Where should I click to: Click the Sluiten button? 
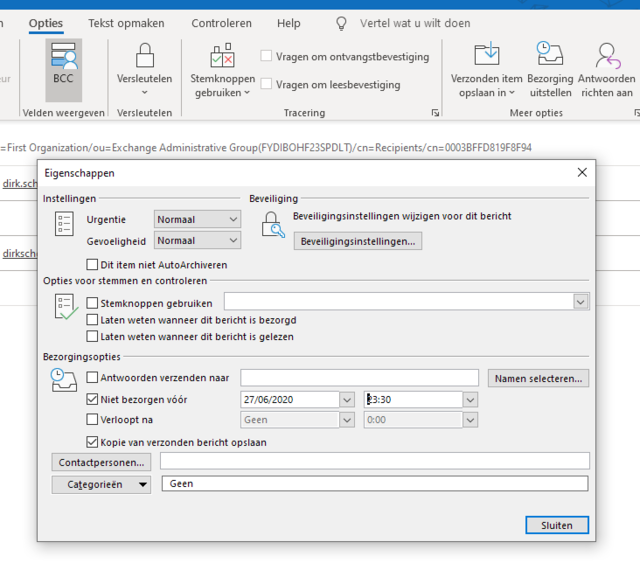pyautogui.click(x=557, y=525)
